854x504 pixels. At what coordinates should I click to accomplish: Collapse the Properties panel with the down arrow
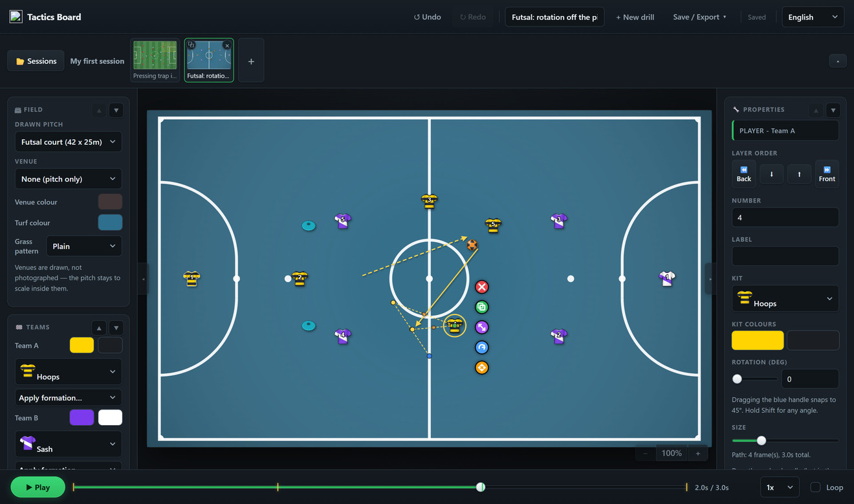pyautogui.click(x=833, y=110)
